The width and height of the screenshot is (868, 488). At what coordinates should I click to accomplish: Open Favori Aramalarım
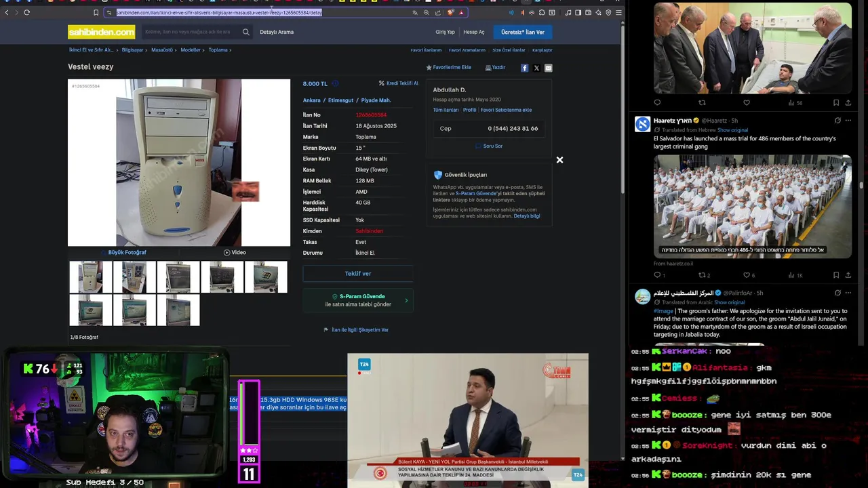pos(467,50)
